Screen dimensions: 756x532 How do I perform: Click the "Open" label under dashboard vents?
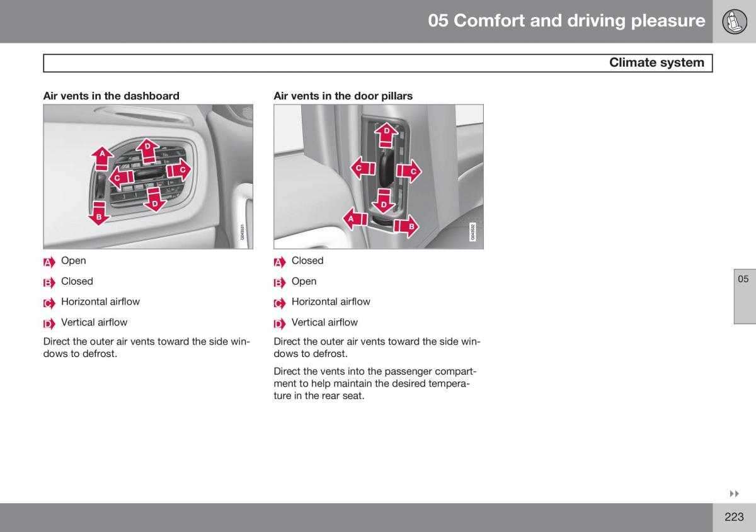tap(74, 261)
